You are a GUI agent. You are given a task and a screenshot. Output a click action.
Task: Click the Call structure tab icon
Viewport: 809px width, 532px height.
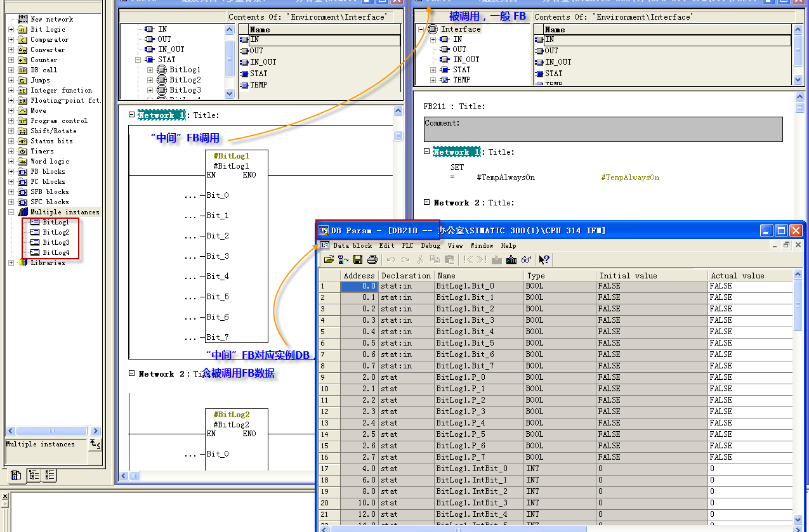34,475
